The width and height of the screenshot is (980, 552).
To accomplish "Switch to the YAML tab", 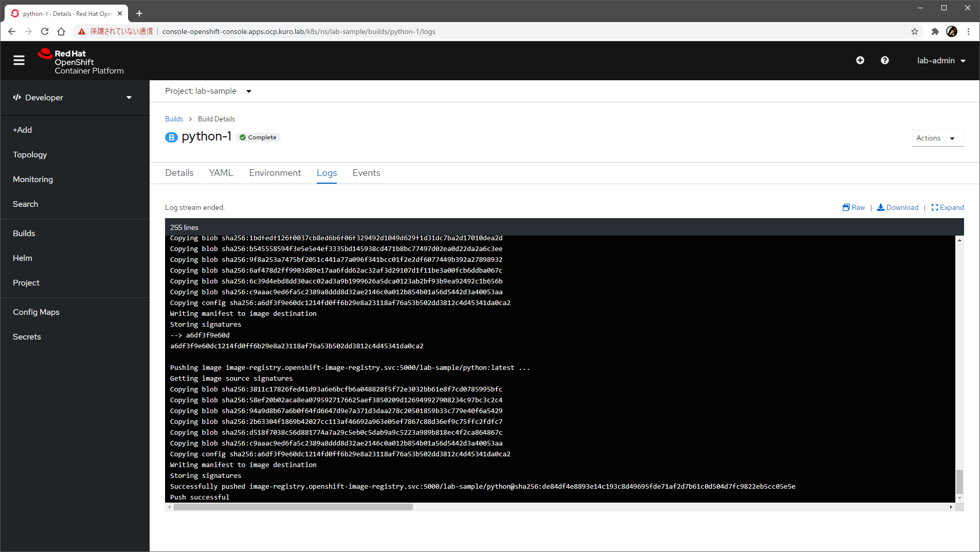I will [221, 173].
